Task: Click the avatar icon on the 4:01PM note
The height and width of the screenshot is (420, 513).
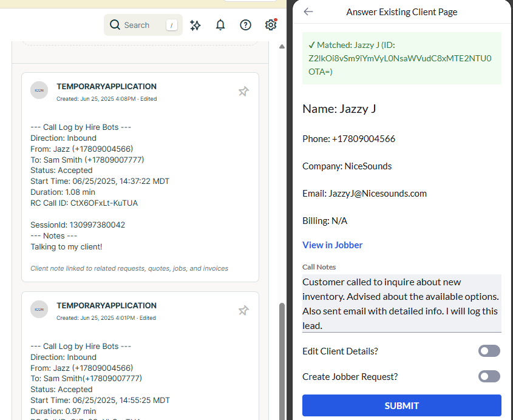Action: click(x=39, y=309)
